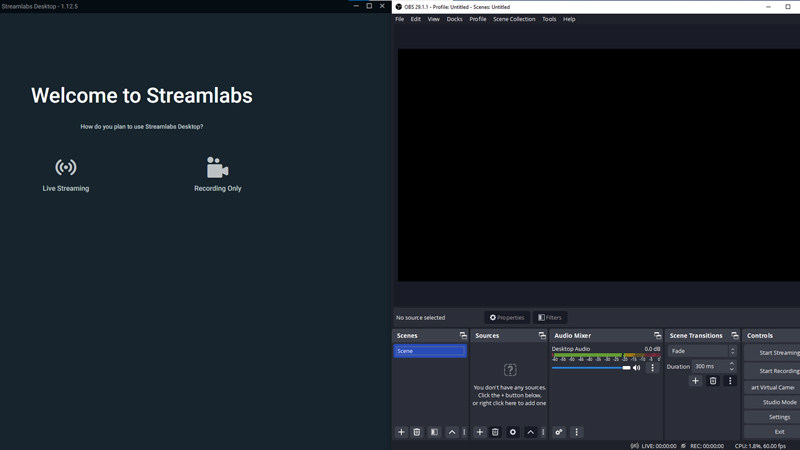Click 'No source selected' label

420,317
